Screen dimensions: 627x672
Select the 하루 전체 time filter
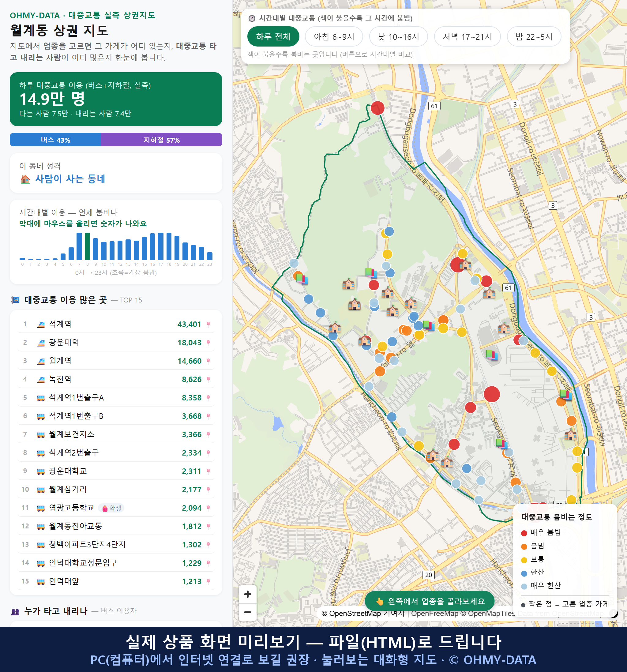273,36
